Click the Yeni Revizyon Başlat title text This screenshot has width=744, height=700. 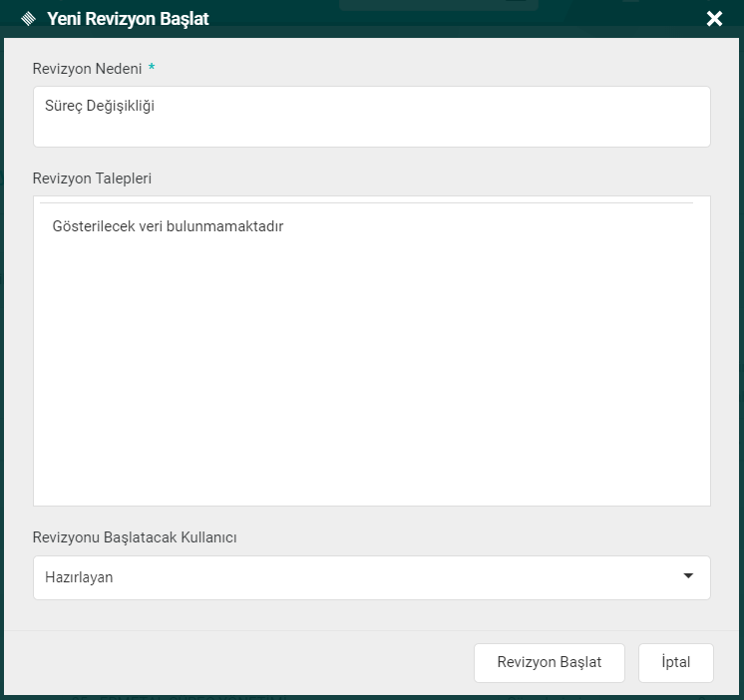click(x=128, y=19)
